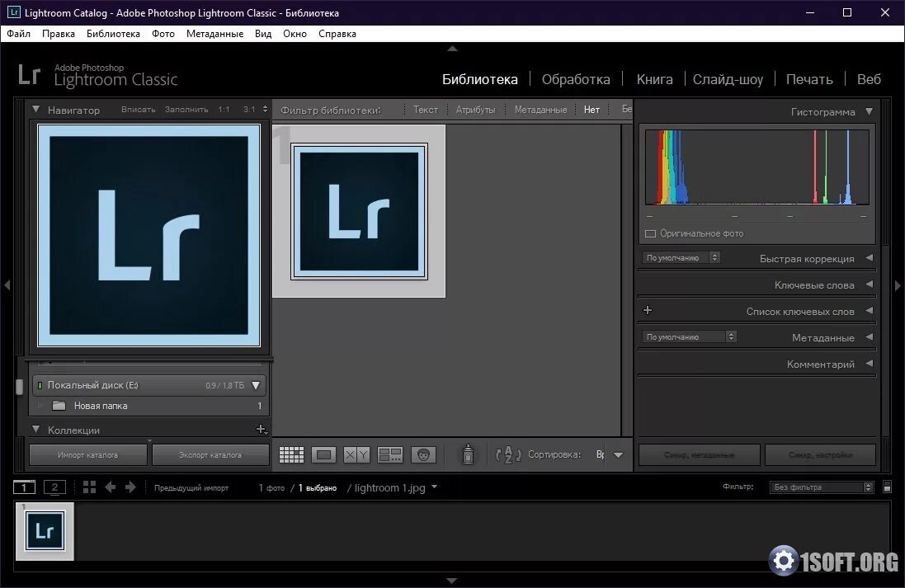Open lightroom 1.jpg source path dropdown
This screenshot has height=588, width=905.
pyautogui.click(x=435, y=487)
